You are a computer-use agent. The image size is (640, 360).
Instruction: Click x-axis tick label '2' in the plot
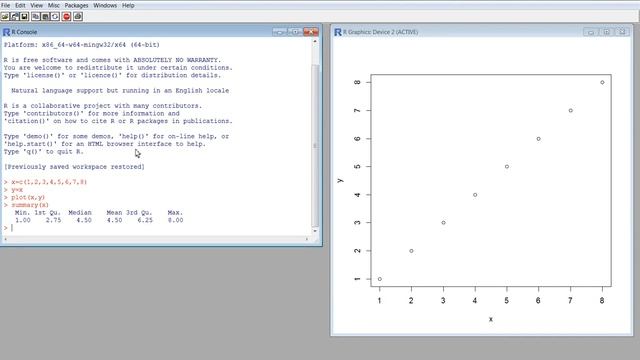point(411,300)
